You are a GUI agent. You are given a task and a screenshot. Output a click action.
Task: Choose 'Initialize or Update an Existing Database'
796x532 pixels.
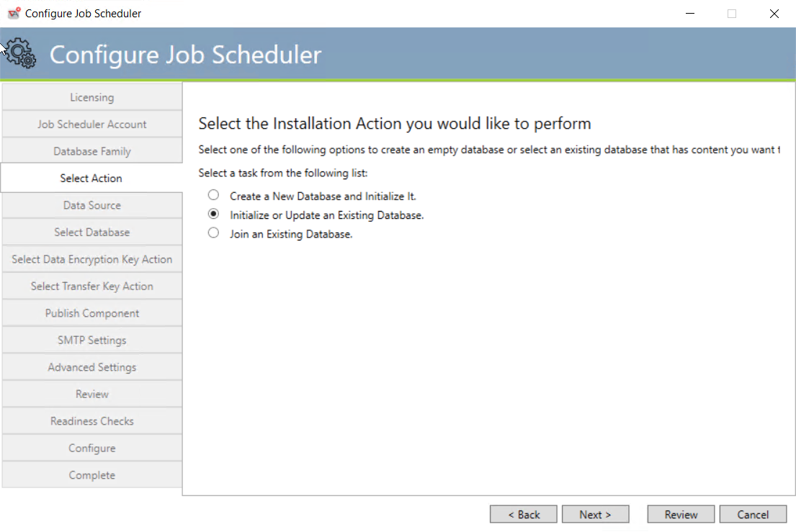point(213,214)
